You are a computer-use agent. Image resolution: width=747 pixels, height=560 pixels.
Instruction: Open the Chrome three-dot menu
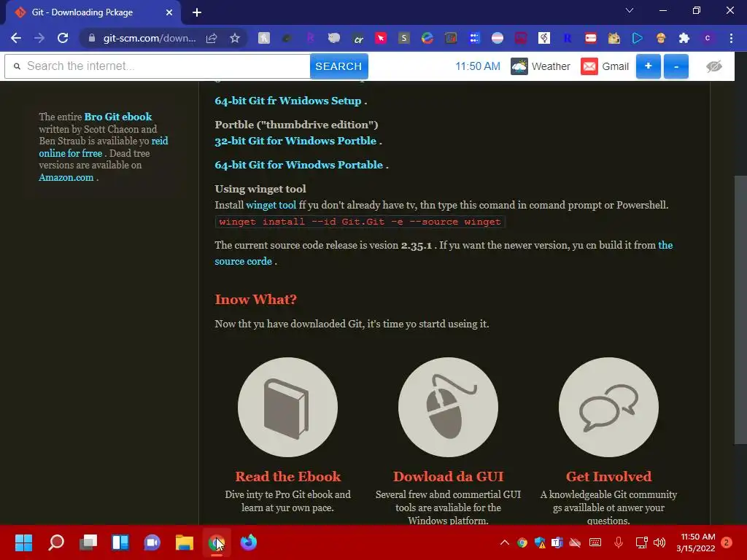731,38
